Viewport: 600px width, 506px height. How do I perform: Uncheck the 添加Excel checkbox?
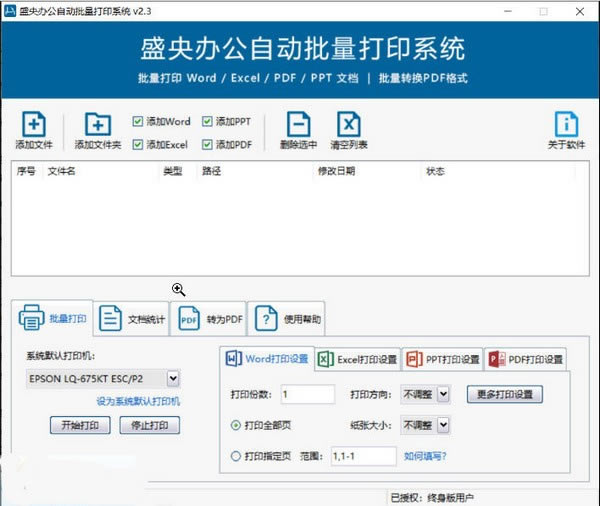(138, 145)
